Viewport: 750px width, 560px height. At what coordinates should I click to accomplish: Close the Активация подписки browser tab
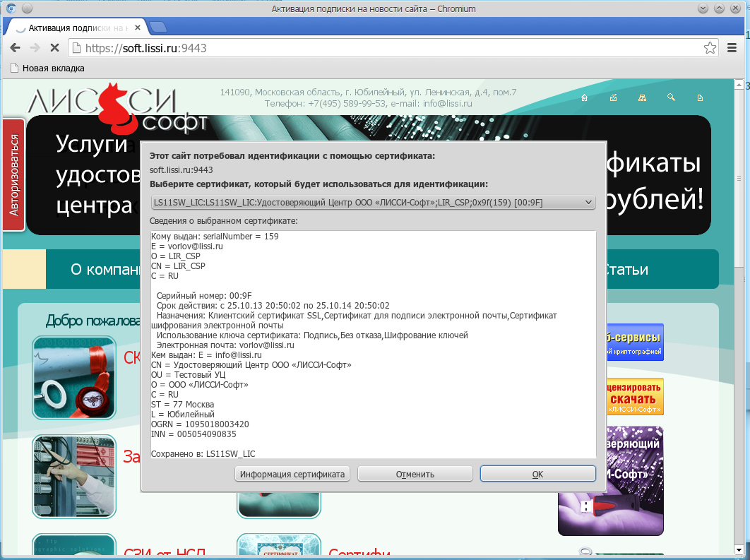click(x=136, y=28)
